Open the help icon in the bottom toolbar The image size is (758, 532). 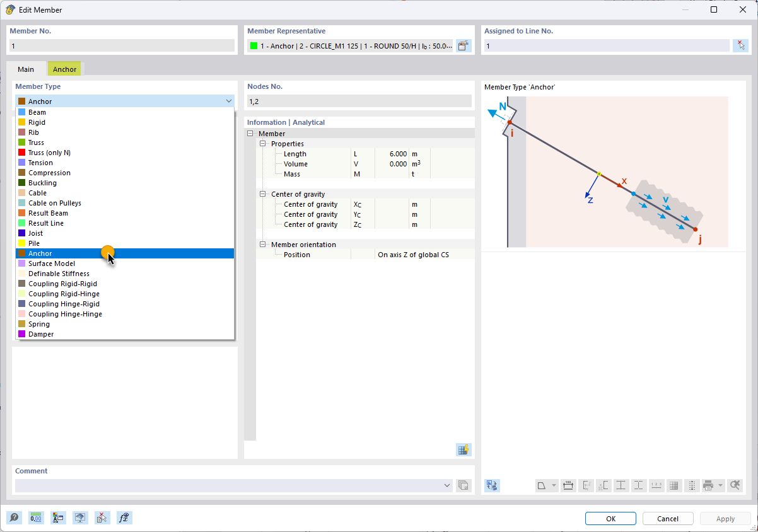(14, 518)
